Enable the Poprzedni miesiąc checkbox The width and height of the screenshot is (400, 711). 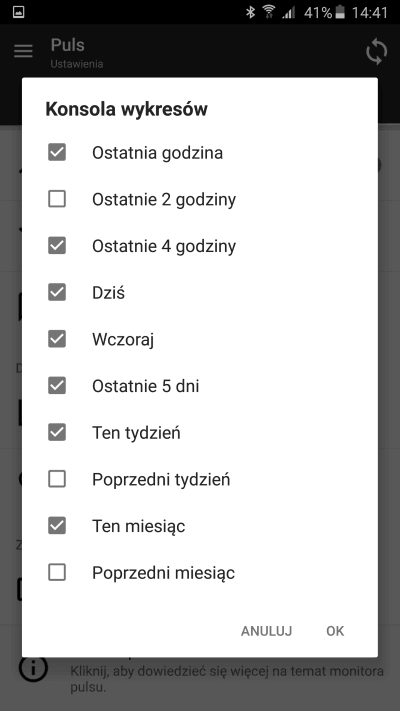(x=57, y=573)
